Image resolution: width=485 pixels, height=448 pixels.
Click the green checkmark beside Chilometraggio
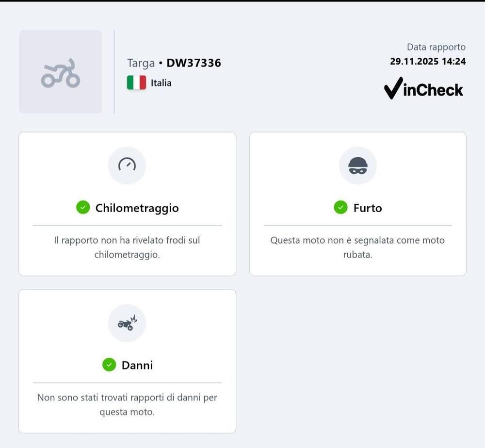click(83, 208)
